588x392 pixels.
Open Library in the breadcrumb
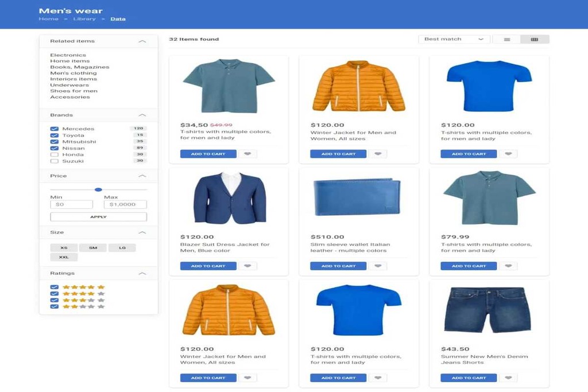[x=84, y=19]
